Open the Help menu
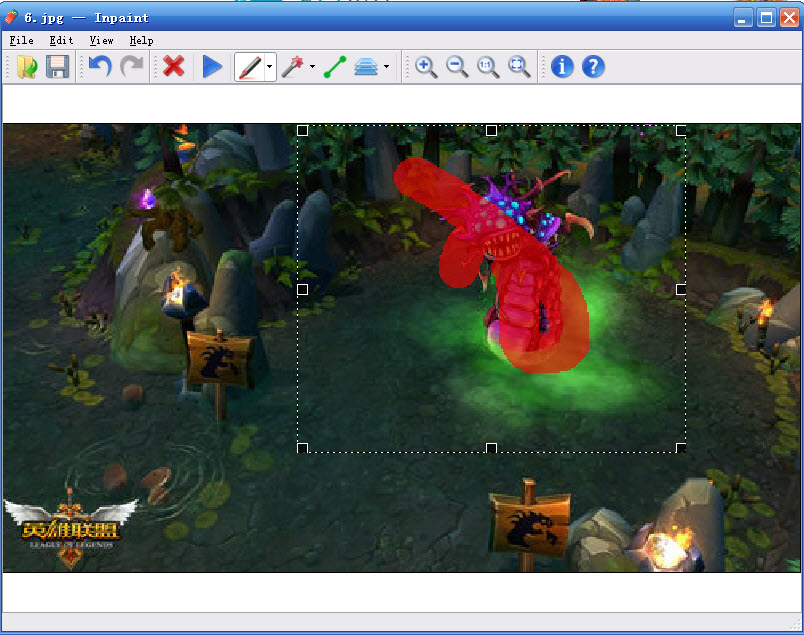Screen dimensions: 804x635 click(x=142, y=41)
